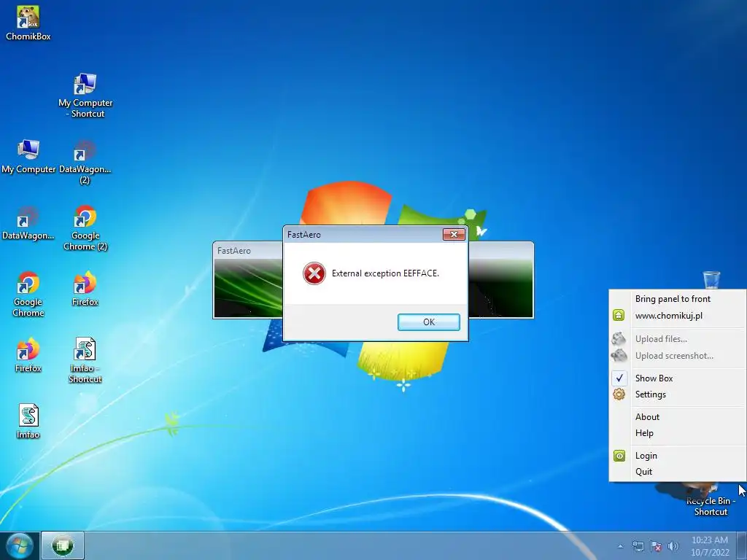Click the gear icon beside Settings
The image size is (747, 560).
(619, 394)
